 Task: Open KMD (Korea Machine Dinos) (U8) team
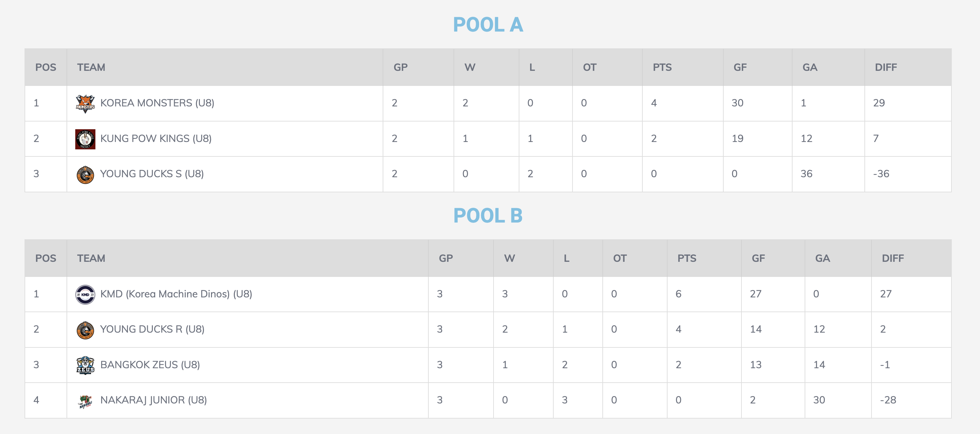[176, 294]
